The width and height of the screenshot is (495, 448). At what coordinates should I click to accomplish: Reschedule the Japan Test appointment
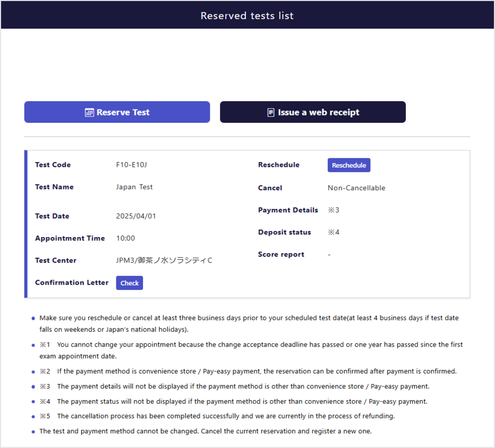pyautogui.click(x=349, y=165)
